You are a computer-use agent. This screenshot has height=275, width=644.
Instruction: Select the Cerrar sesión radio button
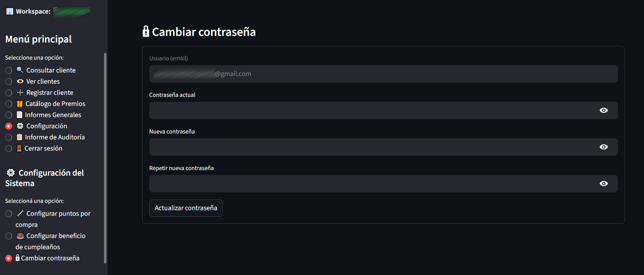coord(9,148)
